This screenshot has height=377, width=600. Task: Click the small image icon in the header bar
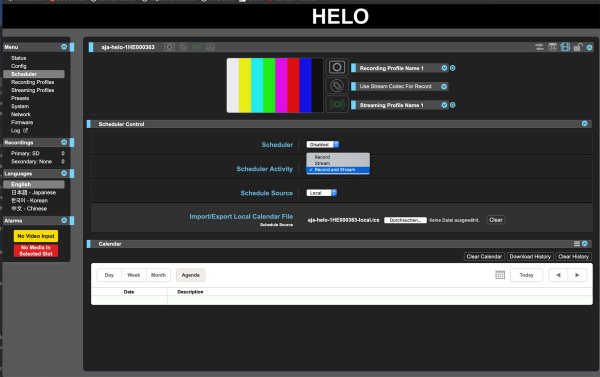210,47
